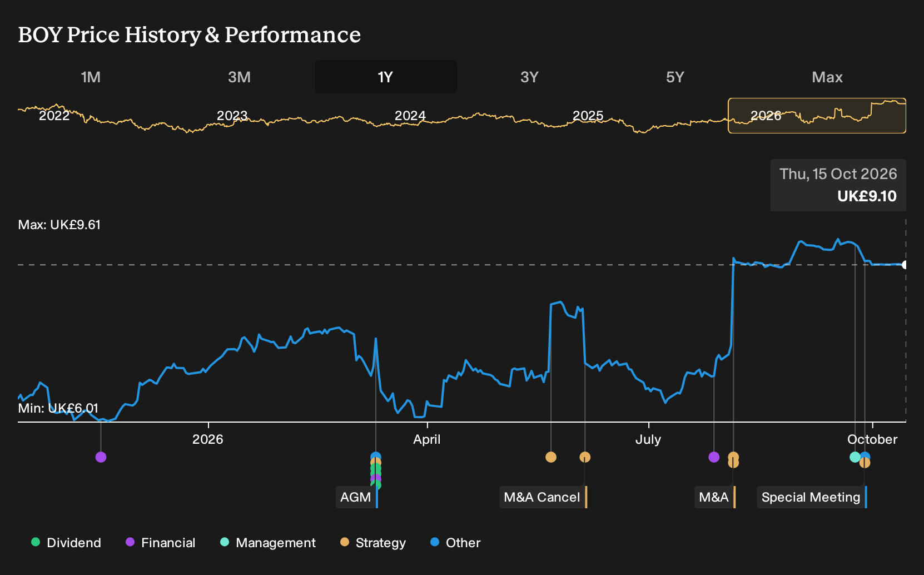Click the AGM event label
The height and width of the screenshot is (575, 924).
pyautogui.click(x=356, y=497)
